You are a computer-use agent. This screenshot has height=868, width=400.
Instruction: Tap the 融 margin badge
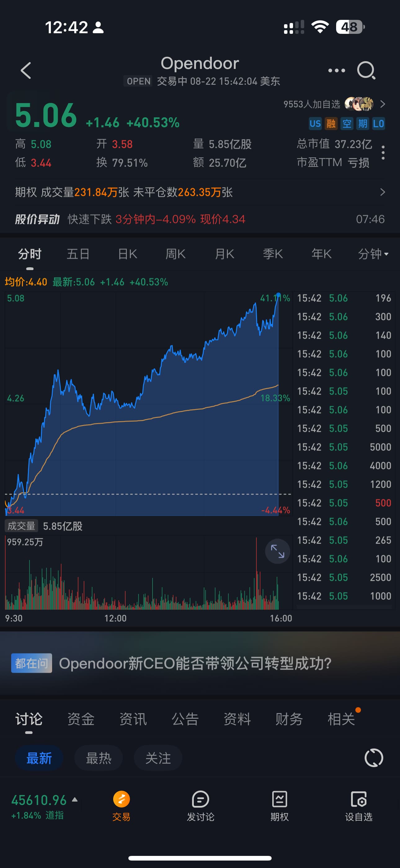[x=331, y=124]
